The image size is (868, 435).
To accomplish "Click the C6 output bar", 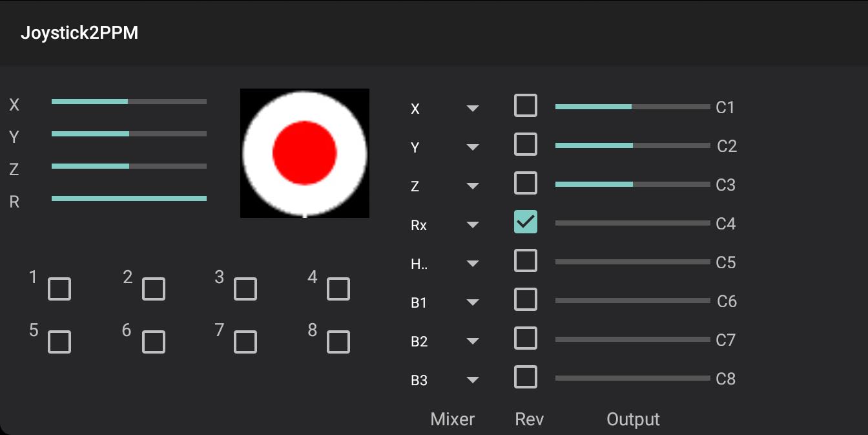I will click(633, 301).
